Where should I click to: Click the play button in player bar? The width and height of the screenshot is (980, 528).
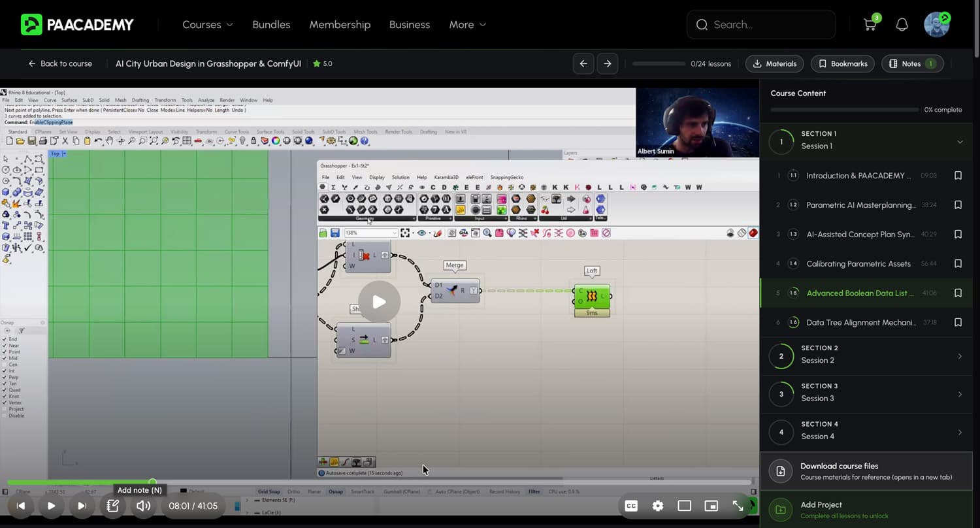51,505
